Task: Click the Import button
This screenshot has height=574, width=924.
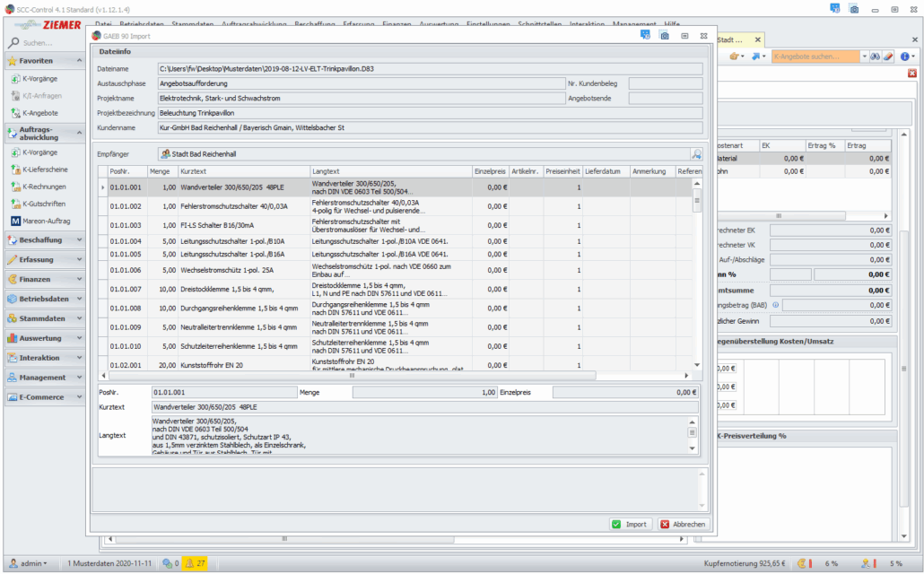Action: [629, 524]
